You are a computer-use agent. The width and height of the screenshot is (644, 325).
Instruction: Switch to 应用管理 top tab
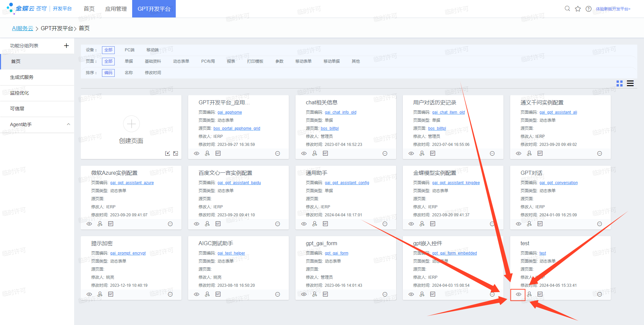pos(116,9)
